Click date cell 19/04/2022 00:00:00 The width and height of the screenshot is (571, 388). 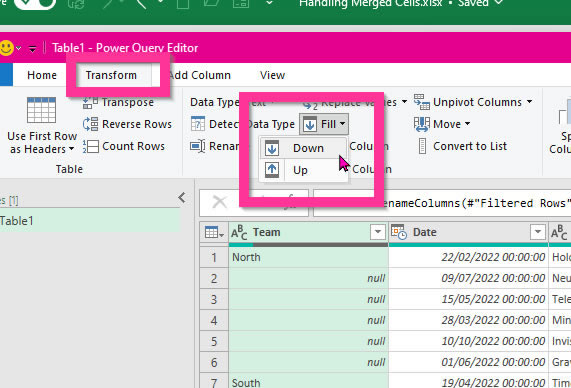click(x=468, y=381)
